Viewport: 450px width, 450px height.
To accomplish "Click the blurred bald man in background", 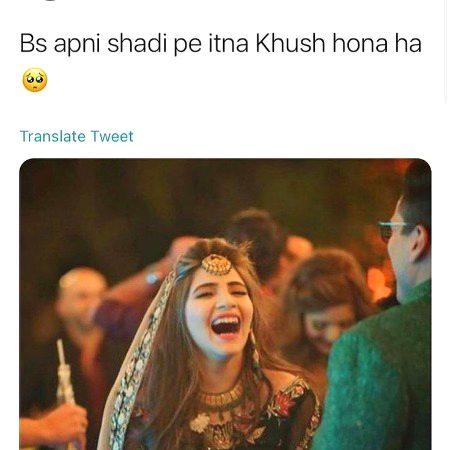I will pos(78,300).
